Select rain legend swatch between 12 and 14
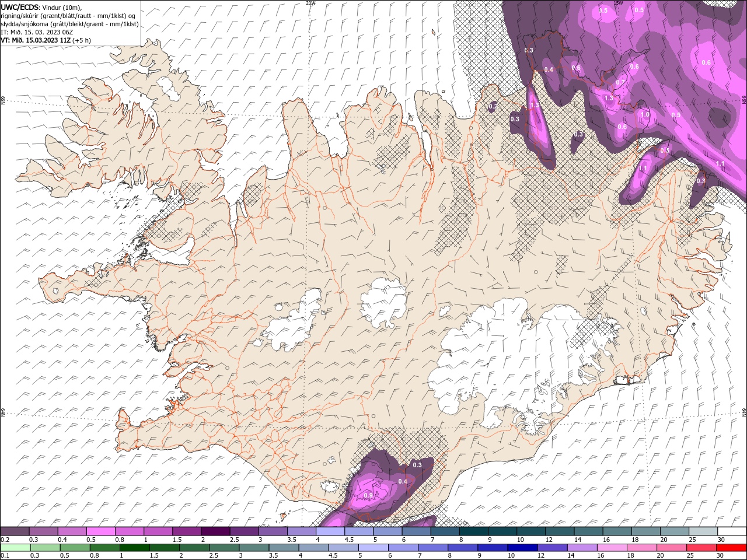747x560 pixels. coord(553,548)
